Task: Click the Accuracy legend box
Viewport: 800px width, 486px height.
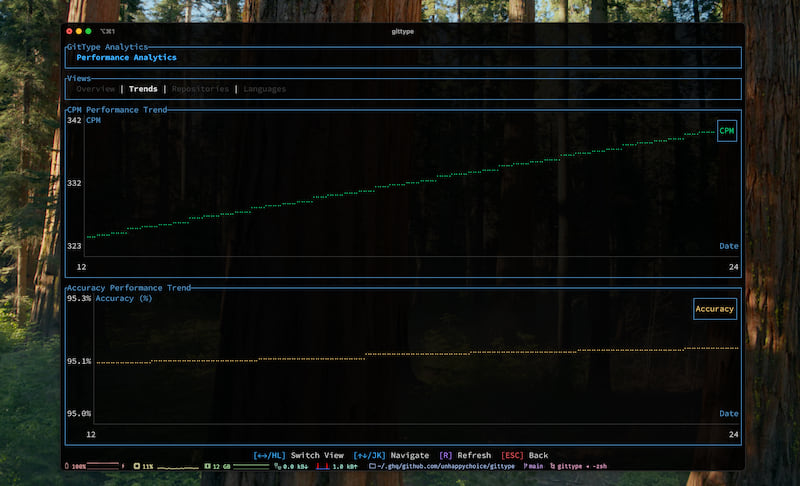Action: (714, 309)
